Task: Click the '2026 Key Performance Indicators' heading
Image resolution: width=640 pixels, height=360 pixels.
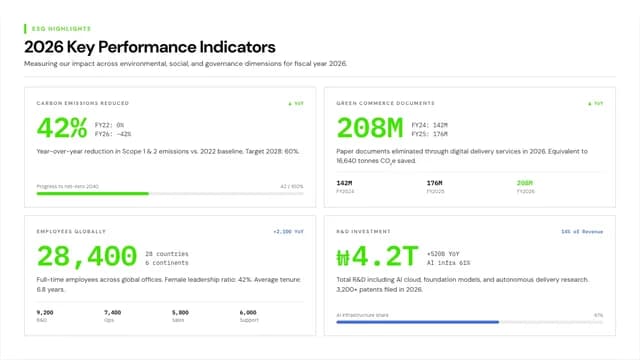Action: (150, 47)
